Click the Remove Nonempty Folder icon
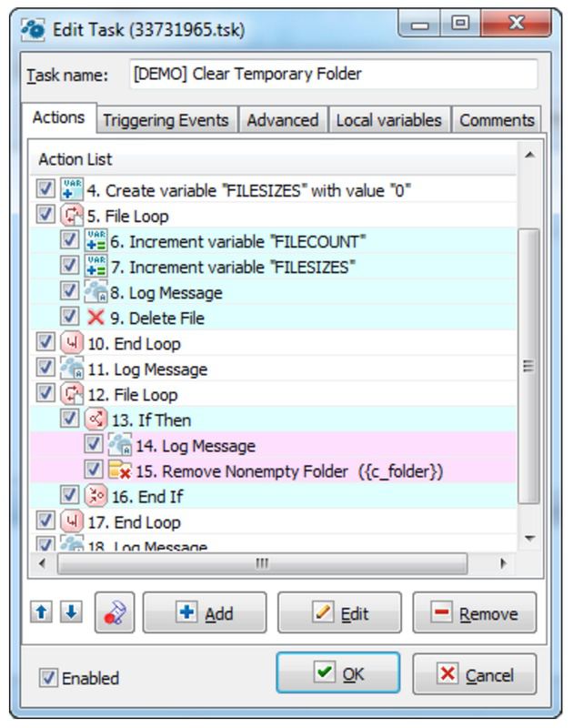This screenshot has width=573, height=728. click(120, 470)
